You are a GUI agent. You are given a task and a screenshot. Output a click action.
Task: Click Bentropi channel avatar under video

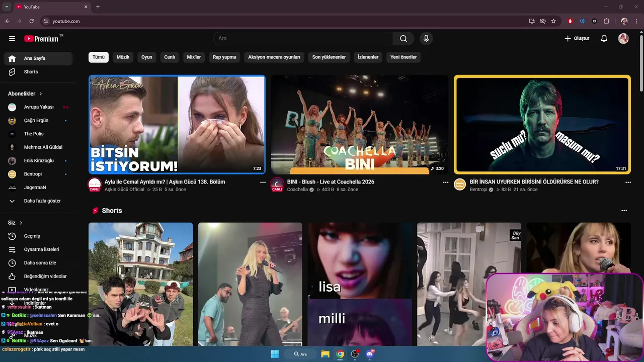460,185
